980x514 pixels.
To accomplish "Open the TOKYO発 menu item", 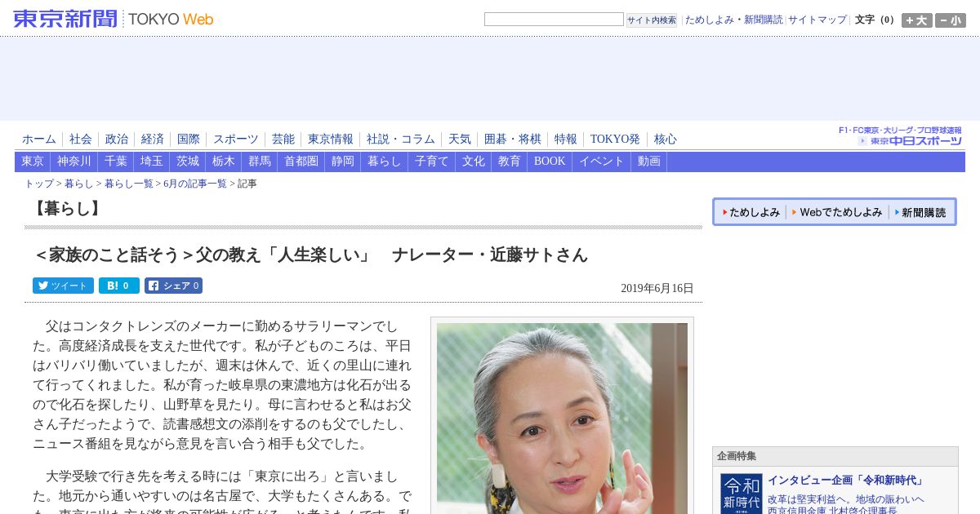I will [x=616, y=140].
